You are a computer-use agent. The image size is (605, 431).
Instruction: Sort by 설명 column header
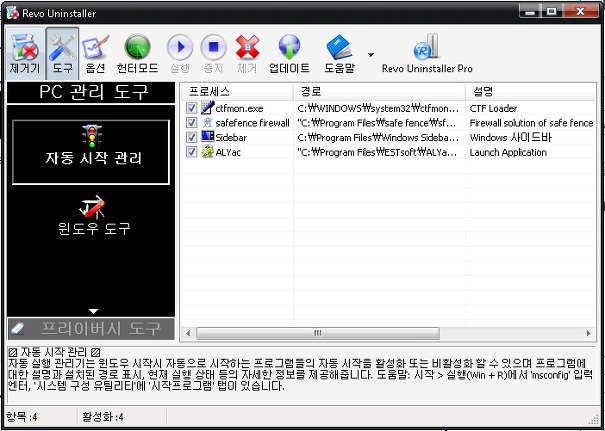[x=531, y=92]
